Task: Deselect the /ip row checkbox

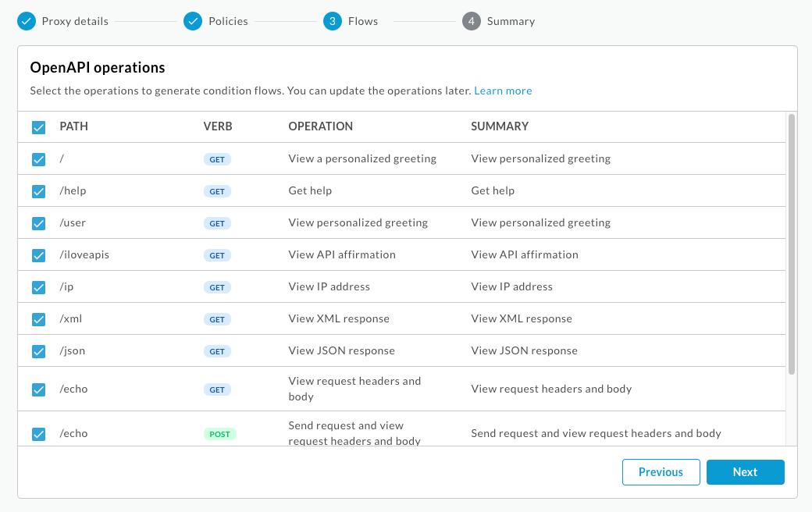Action: pos(38,286)
